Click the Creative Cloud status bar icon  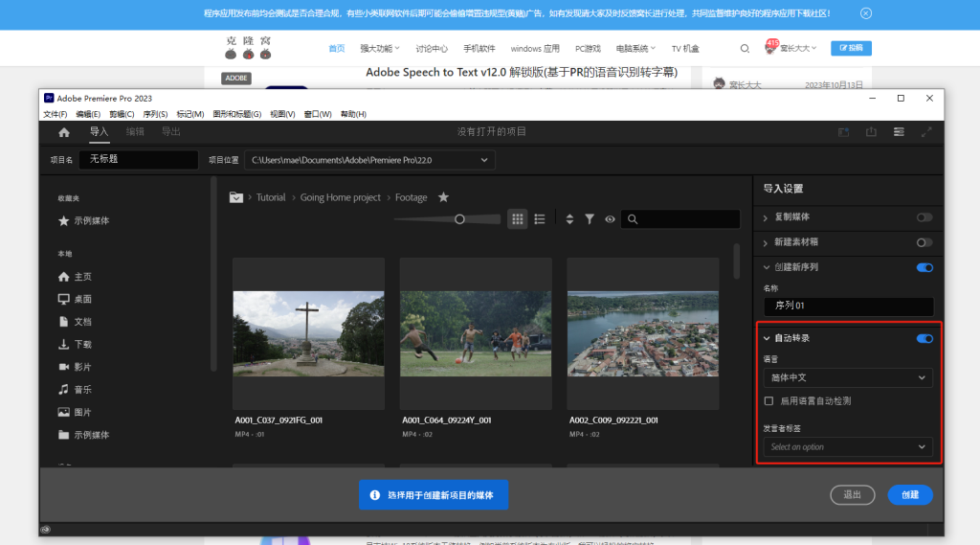(46, 530)
